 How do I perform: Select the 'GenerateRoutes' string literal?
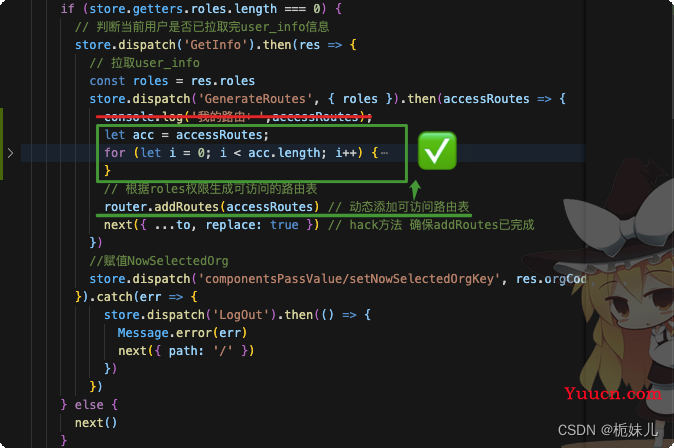point(255,99)
